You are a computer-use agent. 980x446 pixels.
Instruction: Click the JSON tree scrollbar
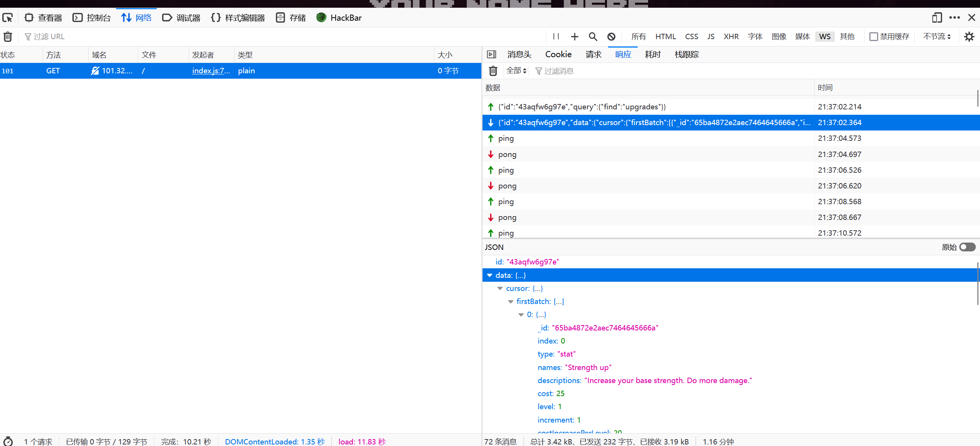pos(978,284)
